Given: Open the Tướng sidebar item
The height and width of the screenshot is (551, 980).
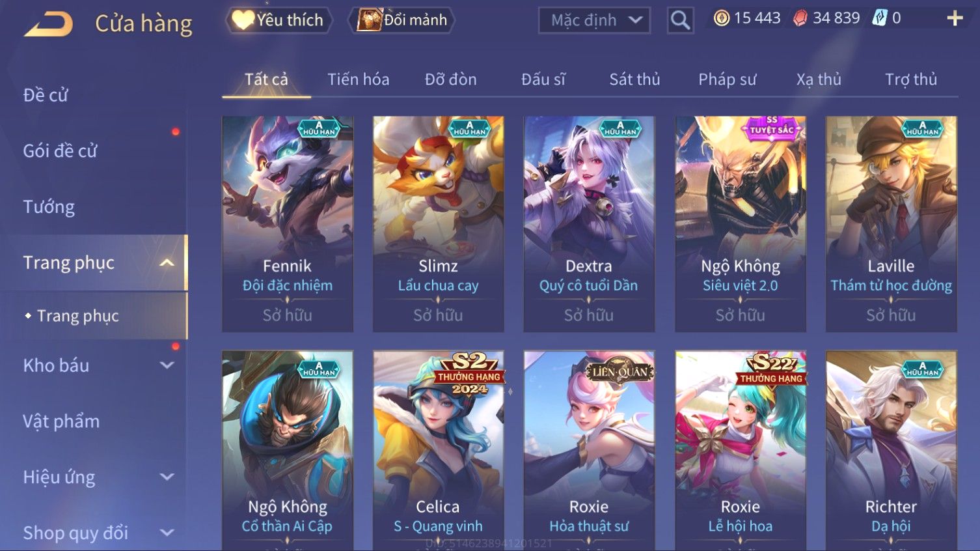Looking at the screenshot, I should pyautogui.click(x=49, y=207).
